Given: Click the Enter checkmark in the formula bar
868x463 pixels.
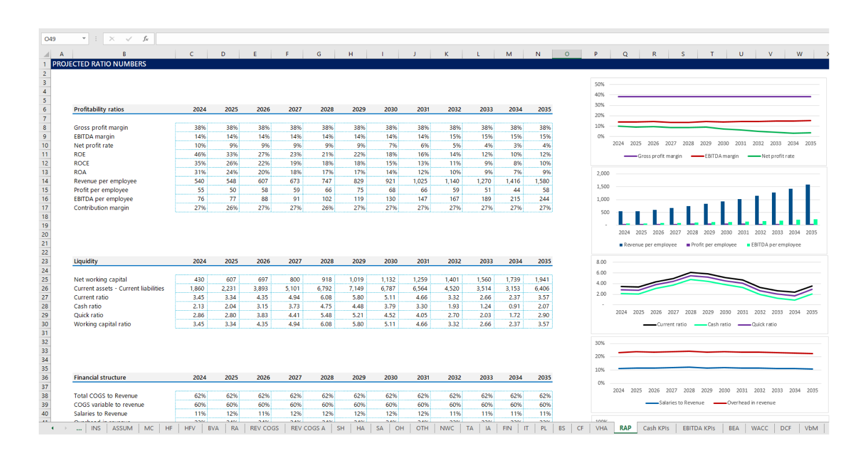Looking at the screenshot, I should click(128, 38).
